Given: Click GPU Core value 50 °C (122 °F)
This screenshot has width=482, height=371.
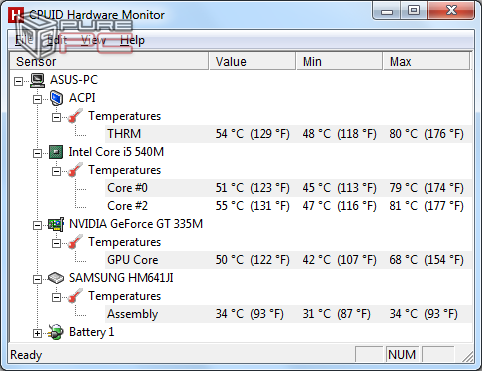Looking at the screenshot, I should click(252, 260).
